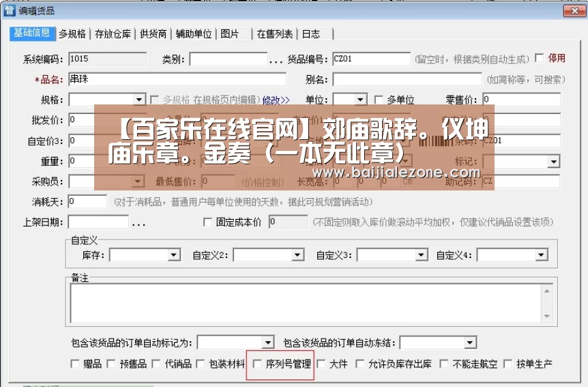Tick the 大件 checkbox
The image size is (588, 387).
321,364
